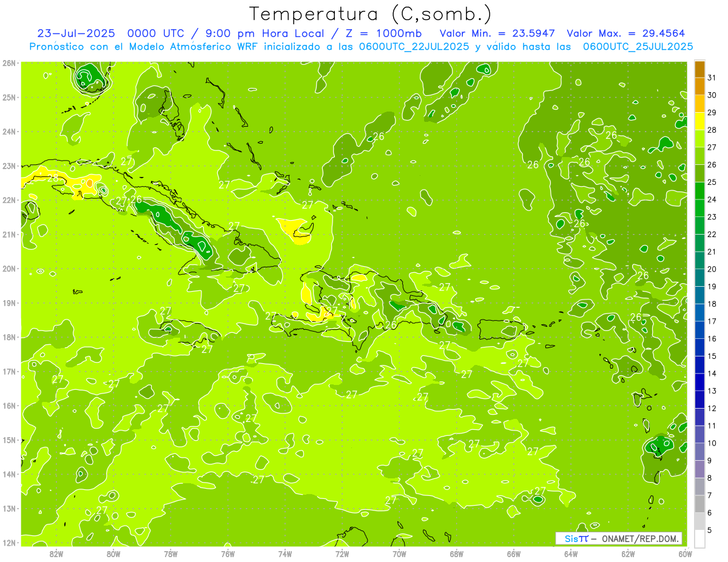This screenshot has height=562, width=728.
Task: Click the 82W longitude axis label
Action: (x=56, y=554)
